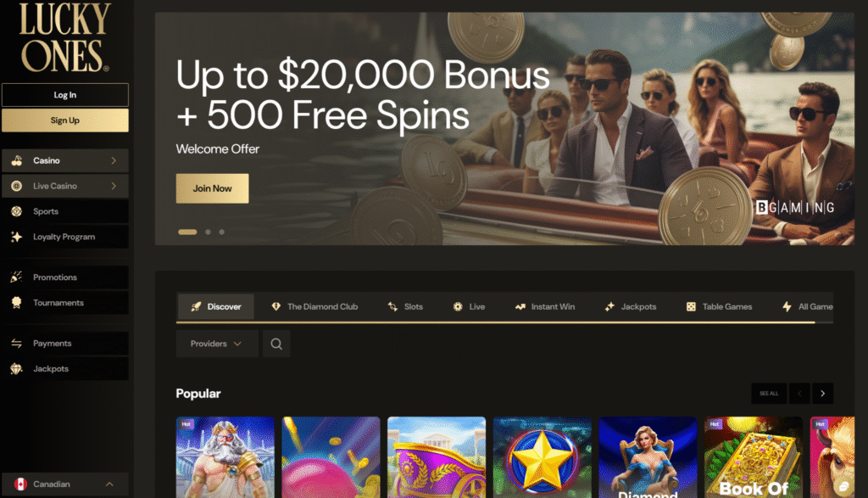This screenshot has height=498, width=868.
Task: Expand the Live Casino submenu chevron
Action: [x=114, y=186]
